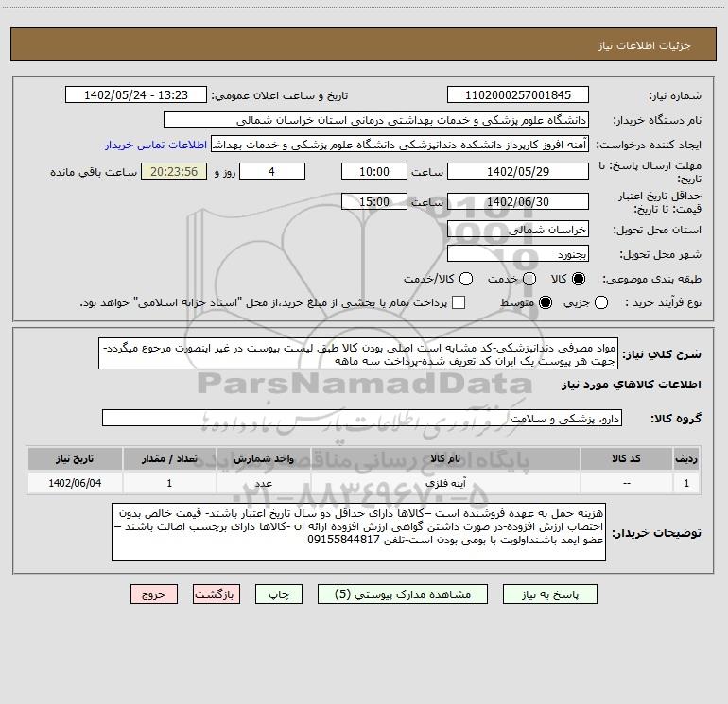Click the کد کالا column header
This screenshot has height=704, width=728.
(626, 458)
